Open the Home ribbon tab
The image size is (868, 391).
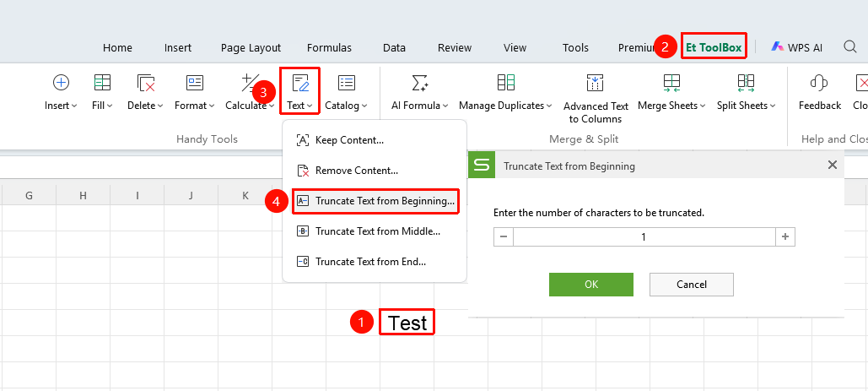pyautogui.click(x=117, y=47)
